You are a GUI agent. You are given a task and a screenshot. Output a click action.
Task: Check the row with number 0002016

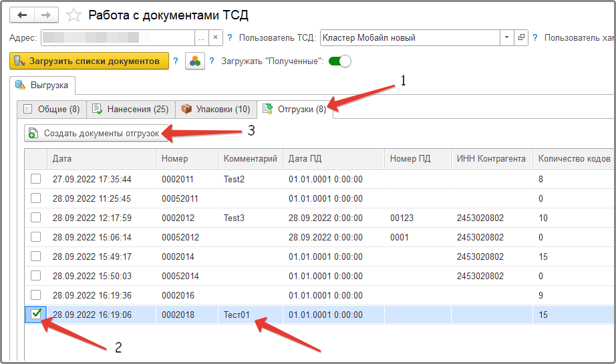tap(36, 295)
